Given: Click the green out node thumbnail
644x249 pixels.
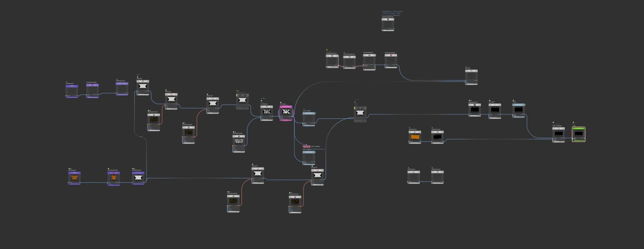Looking at the screenshot, I should coord(579,134).
